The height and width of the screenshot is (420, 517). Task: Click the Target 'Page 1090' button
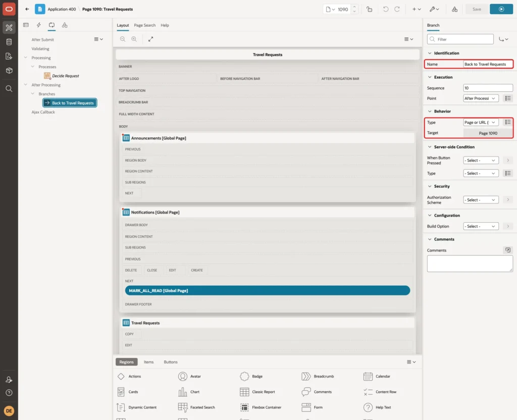tap(488, 133)
